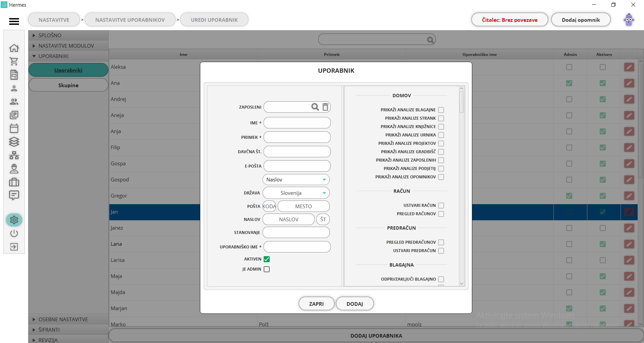This screenshot has height=343, width=644.
Task: Select the Skupine submenu item
Action: (68, 85)
